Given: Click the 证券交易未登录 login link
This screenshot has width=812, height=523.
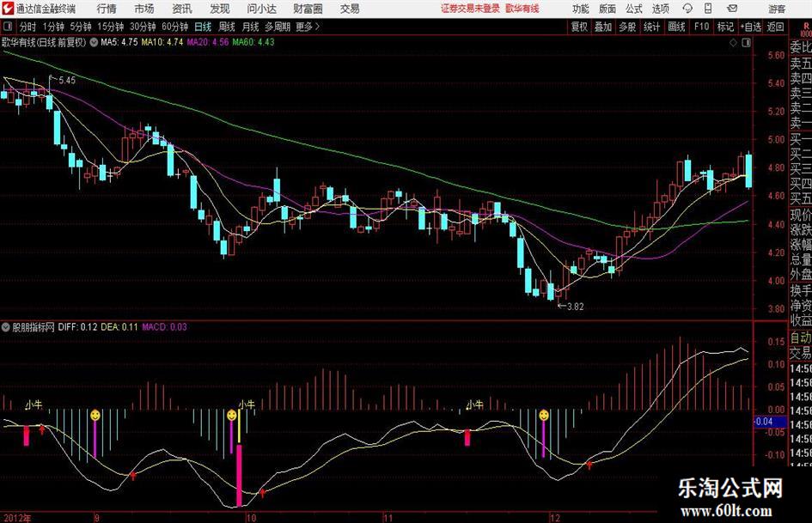Looking at the screenshot, I should 470,9.
